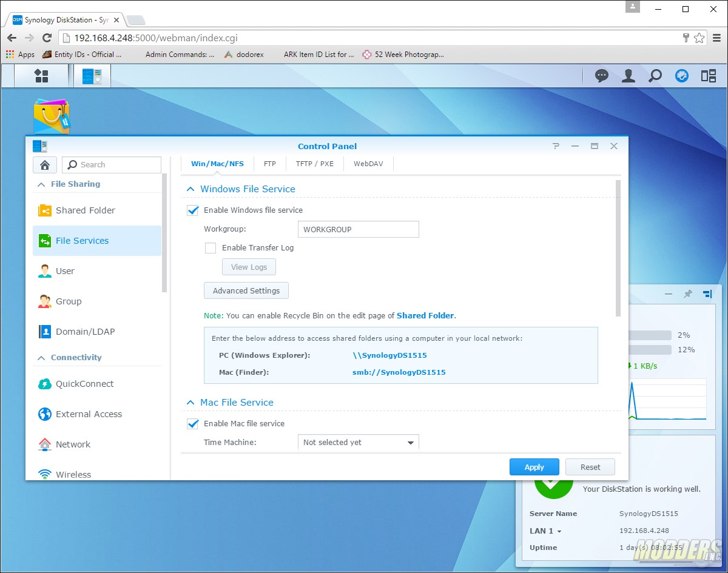The height and width of the screenshot is (573, 728).
Task: Click the Control Panel home icon
Action: coord(45,164)
